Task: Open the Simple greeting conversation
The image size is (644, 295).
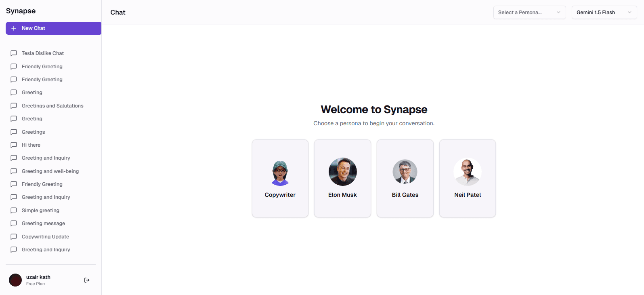Action: [x=40, y=211]
